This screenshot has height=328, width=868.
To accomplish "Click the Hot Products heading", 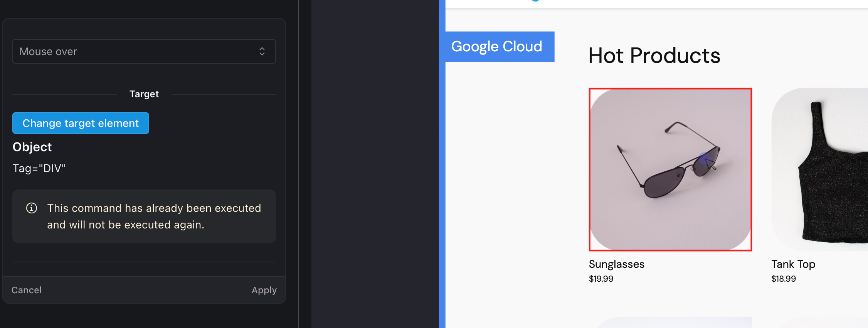I will [x=654, y=56].
